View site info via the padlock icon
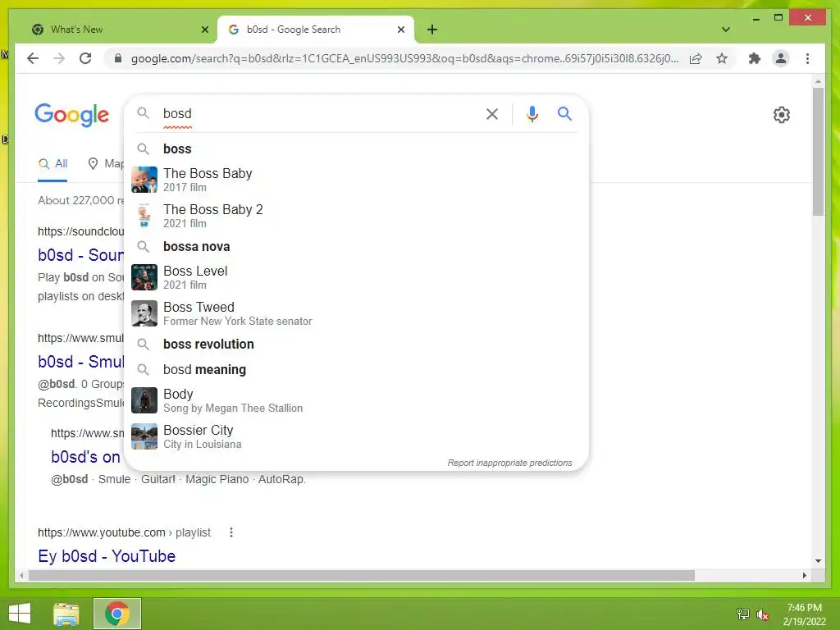This screenshot has height=630, width=840. (118, 58)
